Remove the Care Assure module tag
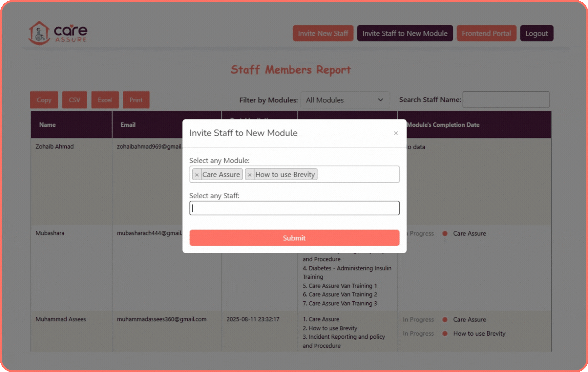The height and width of the screenshot is (372, 588). point(197,174)
